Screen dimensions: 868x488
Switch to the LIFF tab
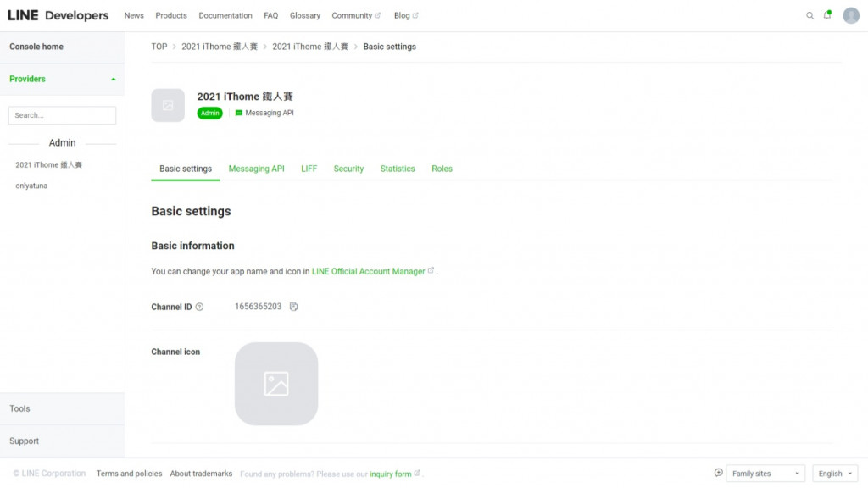309,169
